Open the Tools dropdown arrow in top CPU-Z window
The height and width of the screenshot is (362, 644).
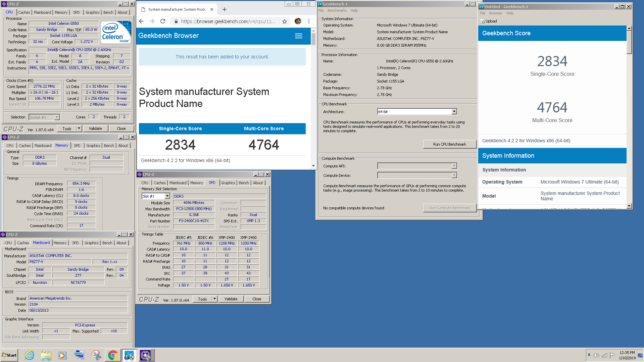point(79,128)
